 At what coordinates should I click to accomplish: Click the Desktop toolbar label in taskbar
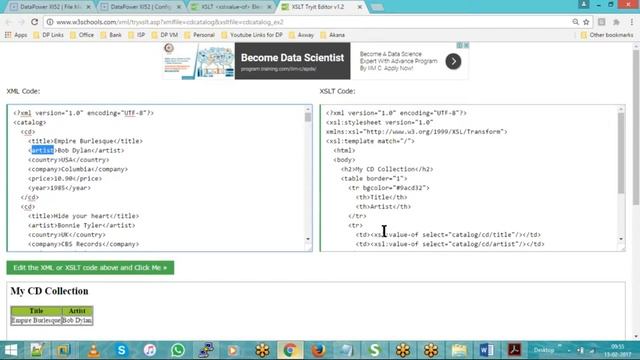pyautogui.click(x=544, y=350)
